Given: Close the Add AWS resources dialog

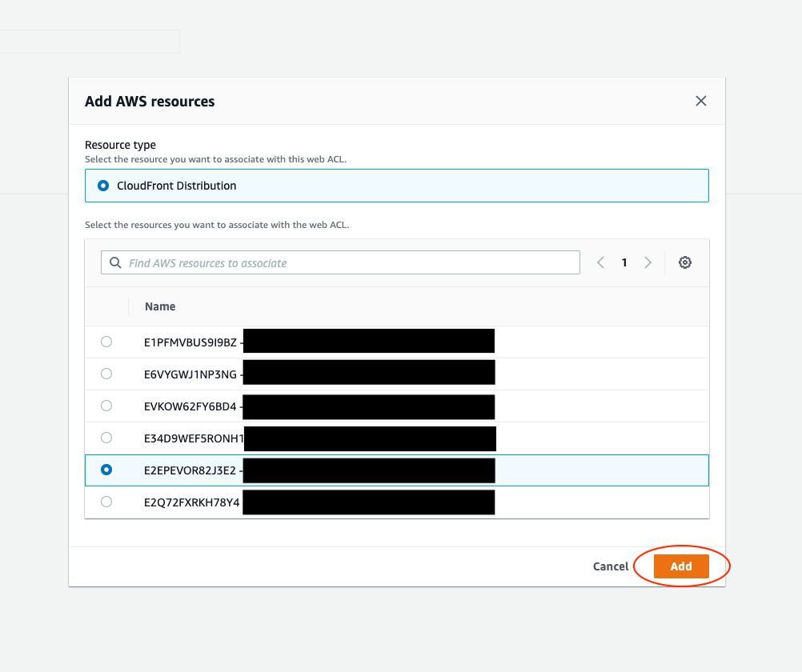Looking at the screenshot, I should tap(700, 101).
